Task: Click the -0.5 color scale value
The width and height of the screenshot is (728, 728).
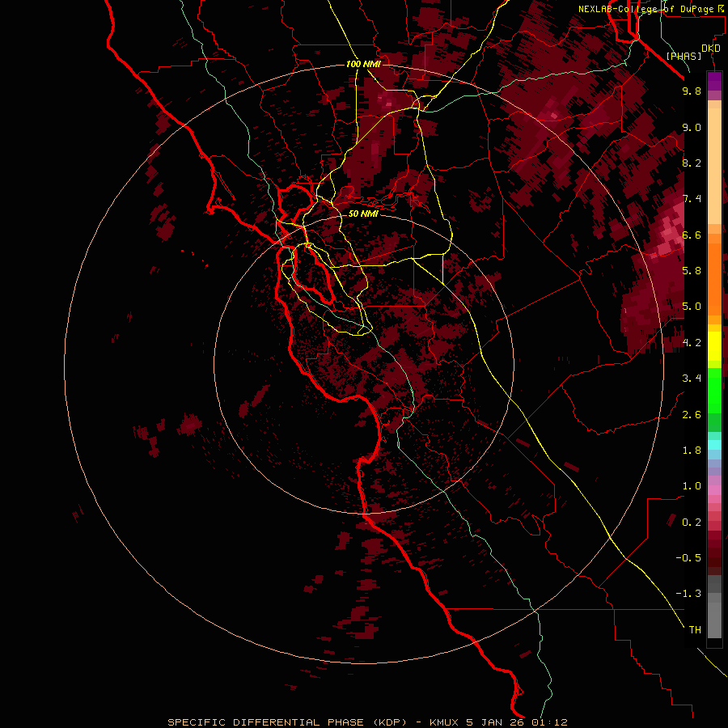Action: [x=688, y=558]
